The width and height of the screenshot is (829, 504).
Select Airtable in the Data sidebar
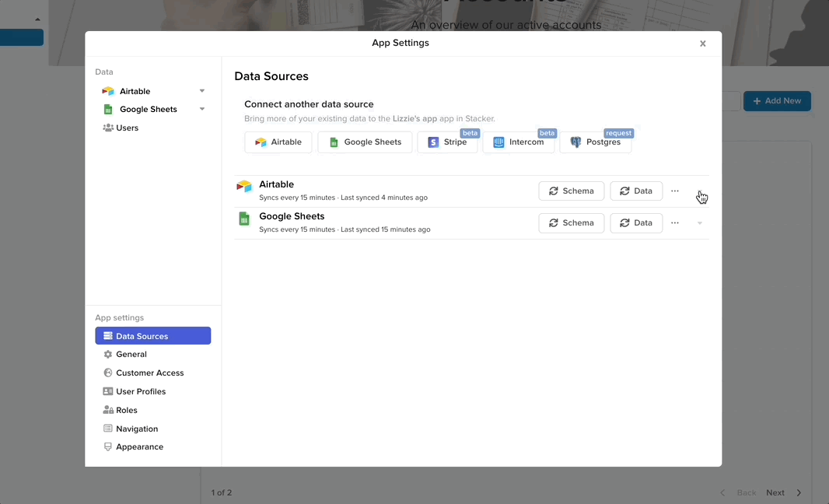click(135, 91)
